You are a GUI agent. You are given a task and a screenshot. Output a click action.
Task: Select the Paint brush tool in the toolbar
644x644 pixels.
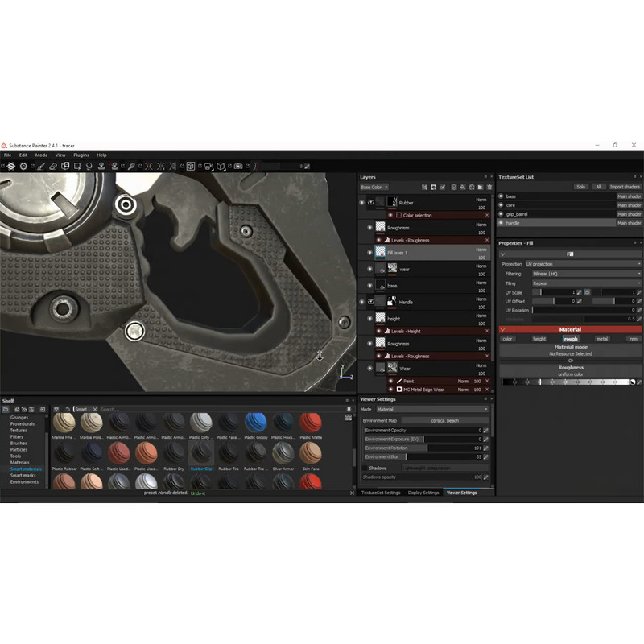click(x=39, y=166)
